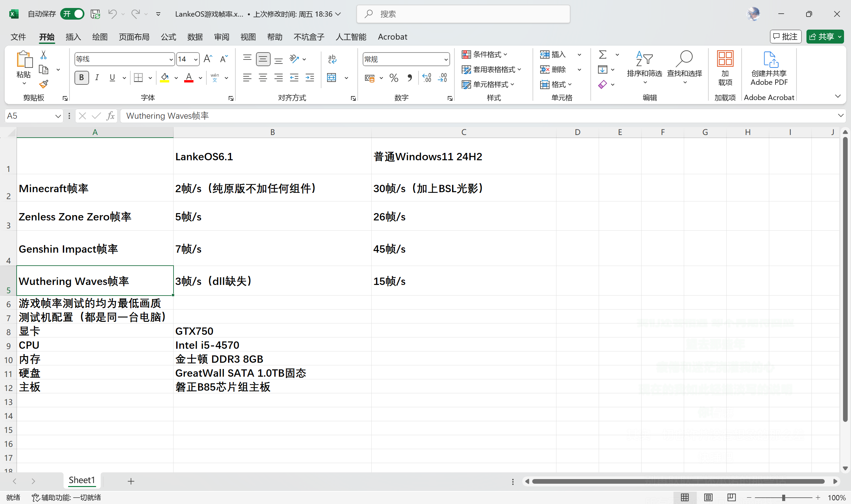
Task: Click the Wrap Text icon
Action: point(332,59)
